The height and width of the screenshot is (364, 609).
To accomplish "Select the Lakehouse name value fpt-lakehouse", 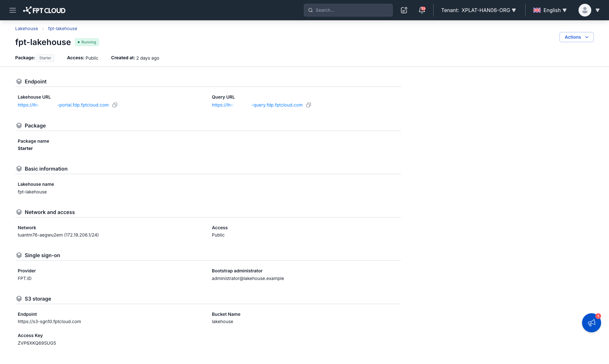I will [x=32, y=192].
